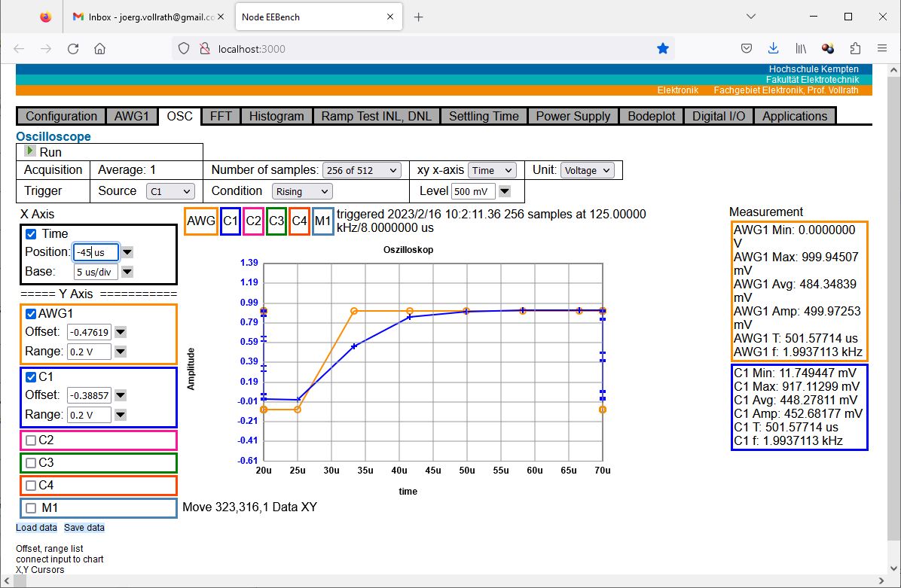Open the Firefox extensions puzzle icon
The image size is (901, 588).
click(x=855, y=49)
